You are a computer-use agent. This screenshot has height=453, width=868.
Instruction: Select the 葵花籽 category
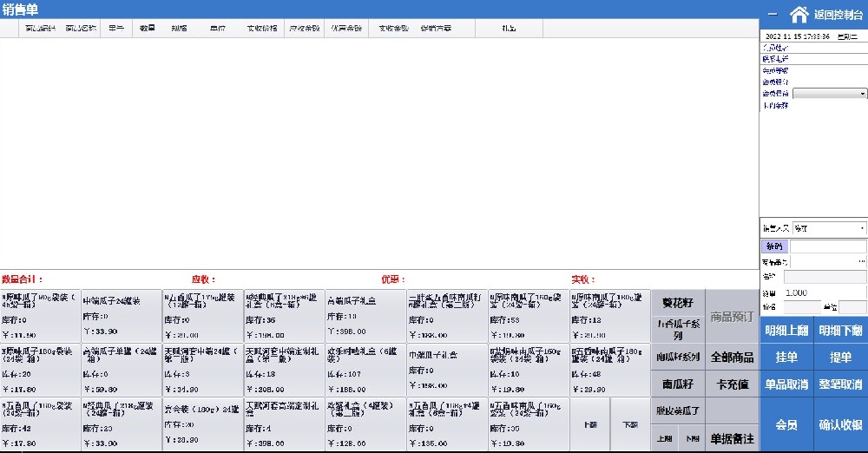click(x=678, y=303)
